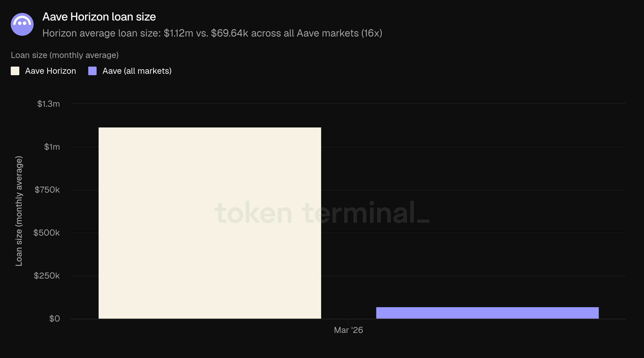Image resolution: width=644 pixels, height=358 pixels.
Task: Click the rotated vertical y-axis title
Action: click(19, 211)
